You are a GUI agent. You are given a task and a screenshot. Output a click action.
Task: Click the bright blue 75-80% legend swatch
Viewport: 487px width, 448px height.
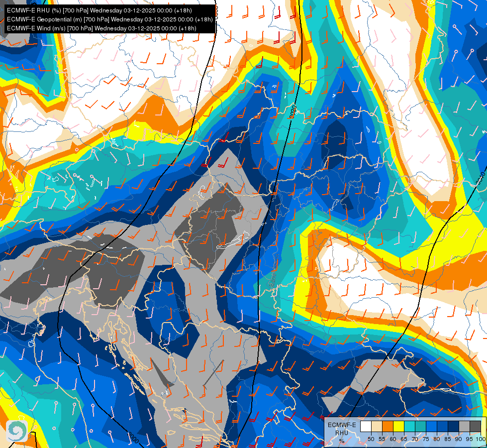[x=432, y=426]
